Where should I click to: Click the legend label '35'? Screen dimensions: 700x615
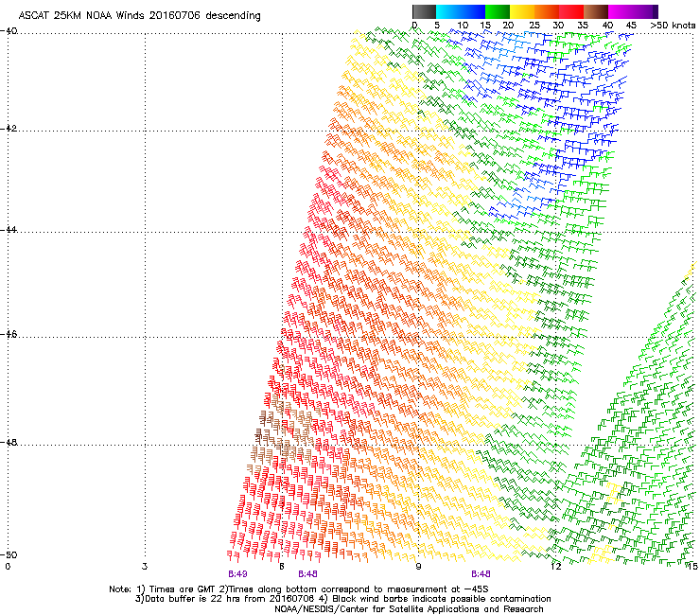583,26
